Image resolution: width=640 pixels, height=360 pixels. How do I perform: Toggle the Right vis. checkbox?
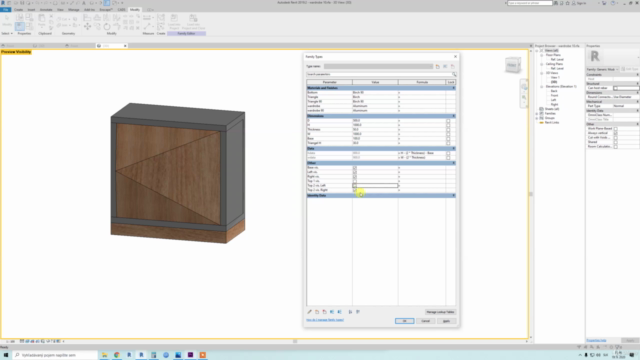(x=355, y=177)
